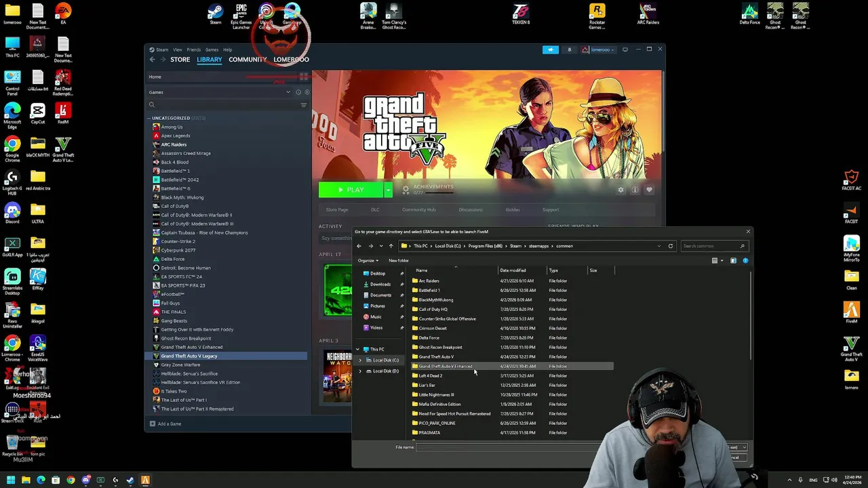
Task: Open GTA V manage settings gear
Action: click(x=620, y=190)
